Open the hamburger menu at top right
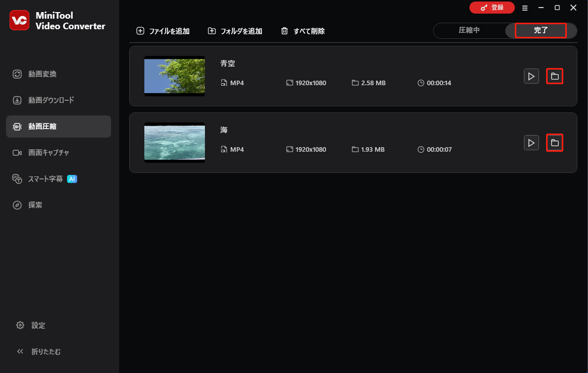This screenshot has height=373, width=588. click(525, 8)
